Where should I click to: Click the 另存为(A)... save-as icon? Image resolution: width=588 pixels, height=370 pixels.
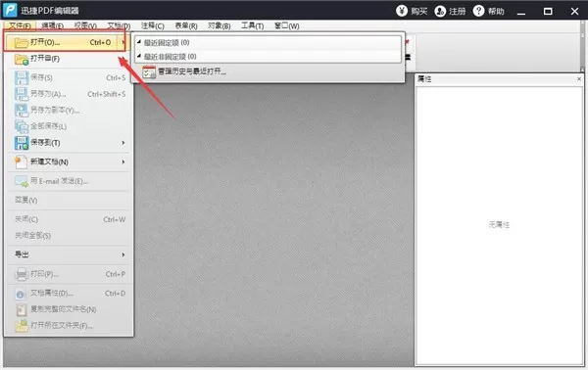(x=22, y=94)
